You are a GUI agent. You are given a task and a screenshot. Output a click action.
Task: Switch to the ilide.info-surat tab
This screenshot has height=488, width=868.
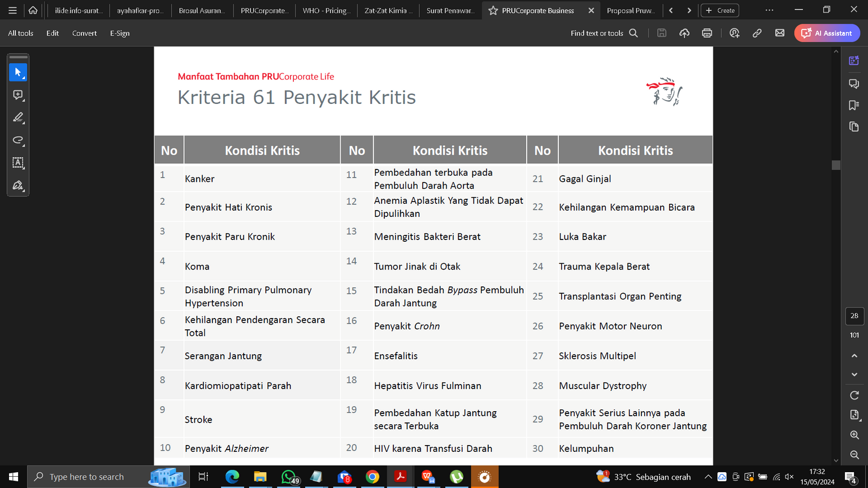click(79, 10)
